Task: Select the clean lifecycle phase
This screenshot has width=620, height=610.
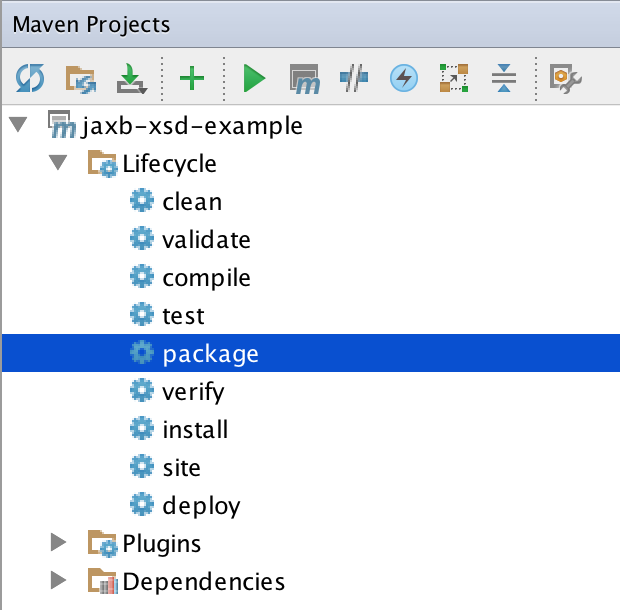Action: [x=311, y=201]
